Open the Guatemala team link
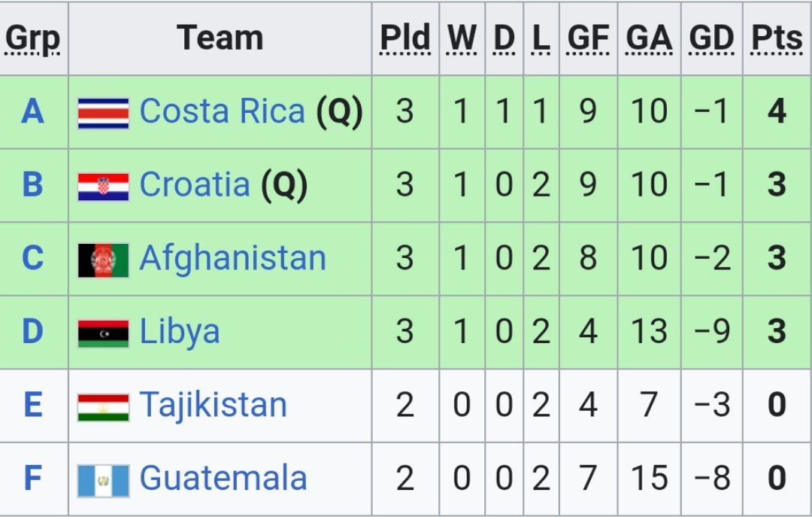 click(x=223, y=478)
